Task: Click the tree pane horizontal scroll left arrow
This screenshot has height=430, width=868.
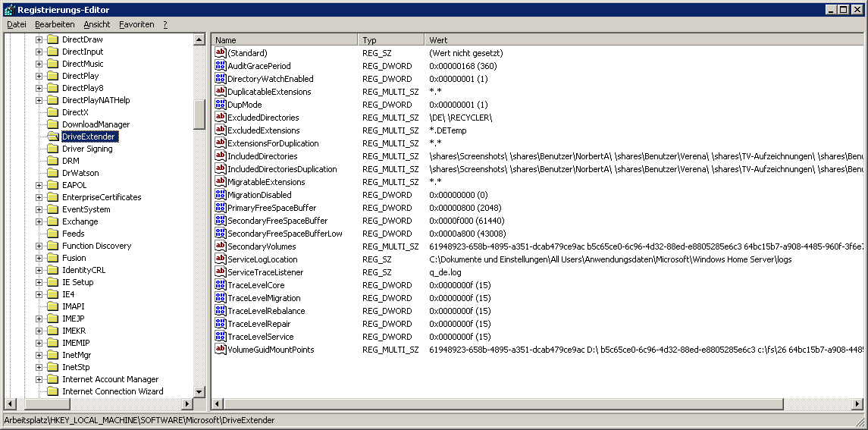Action: [x=9, y=403]
